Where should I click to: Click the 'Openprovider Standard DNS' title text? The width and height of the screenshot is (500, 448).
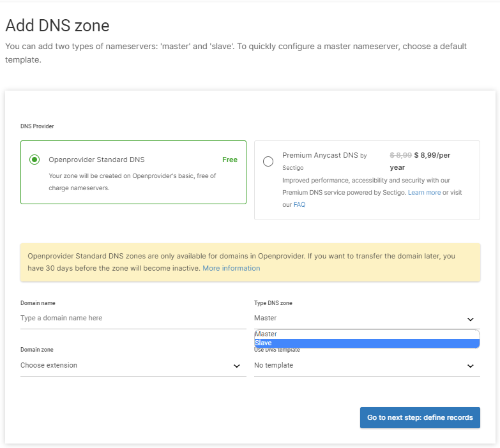point(96,160)
